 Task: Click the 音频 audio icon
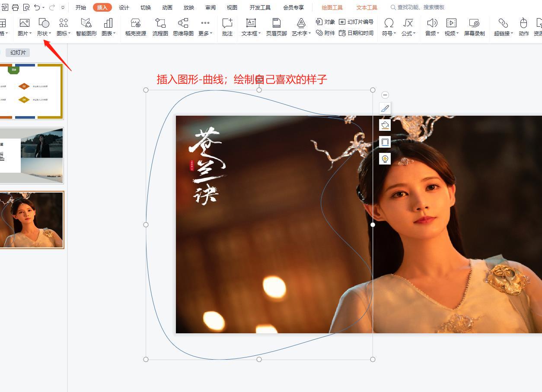[432, 23]
